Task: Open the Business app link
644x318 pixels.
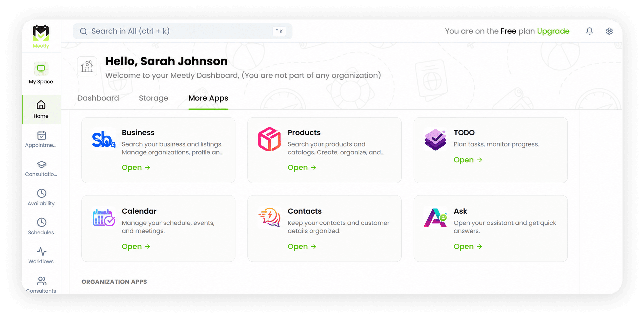Action: click(136, 167)
